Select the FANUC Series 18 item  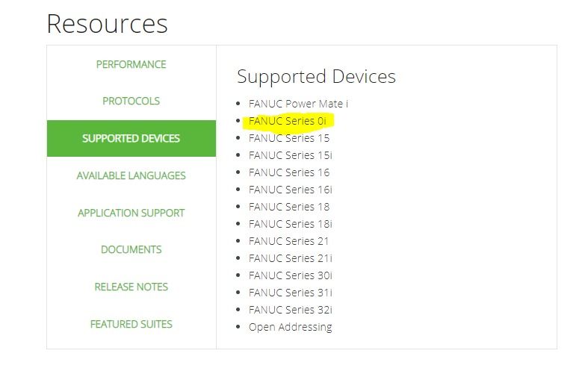point(288,207)
